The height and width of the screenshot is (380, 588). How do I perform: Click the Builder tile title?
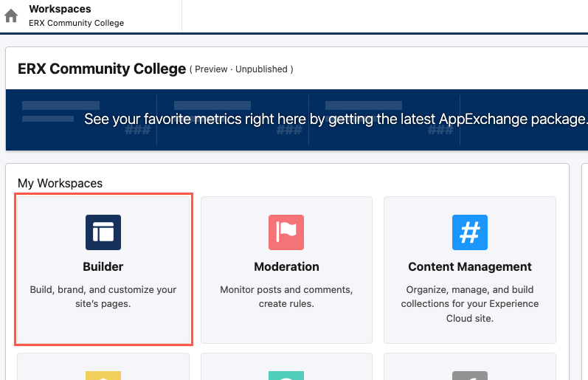point(103,266)
